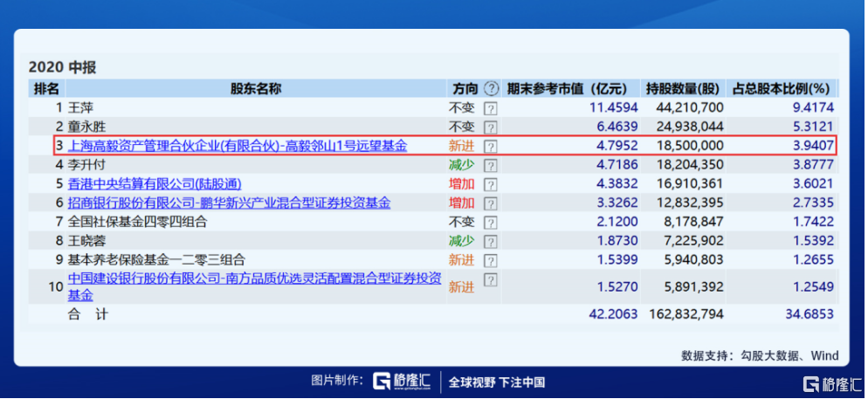Click market value 11.4594
868x399 pixels.
pos(614,108)
